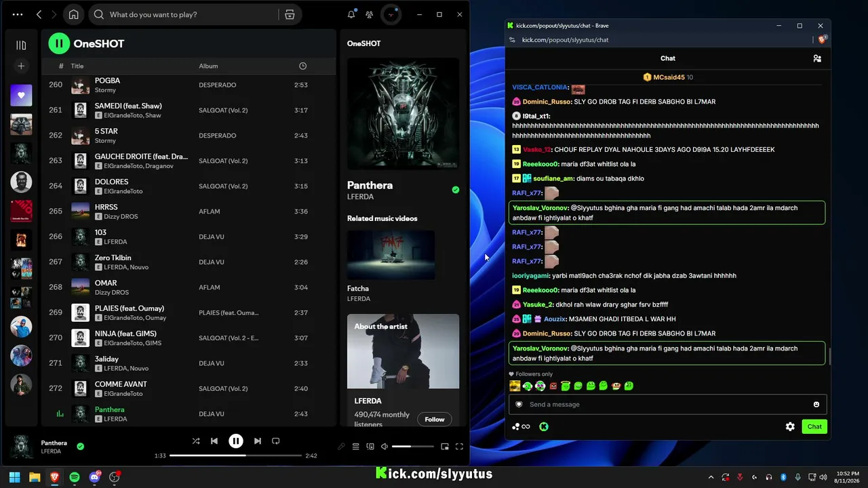
Task: Go back in Spotify navigation history
Action: 39,14
